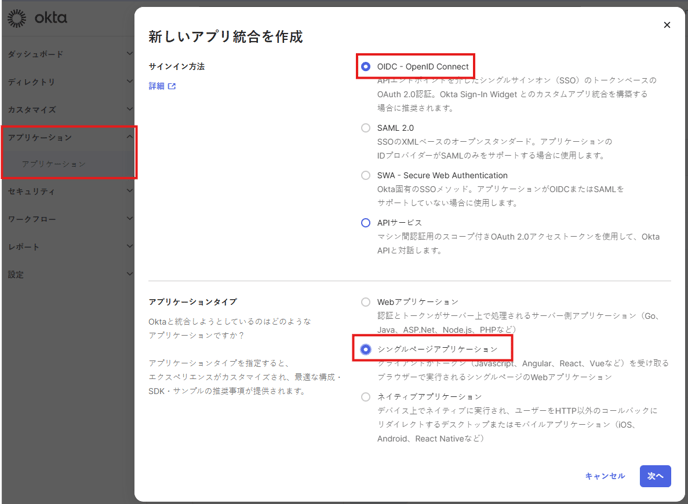Choose Webアプリケーション application type

pos(366,302)
